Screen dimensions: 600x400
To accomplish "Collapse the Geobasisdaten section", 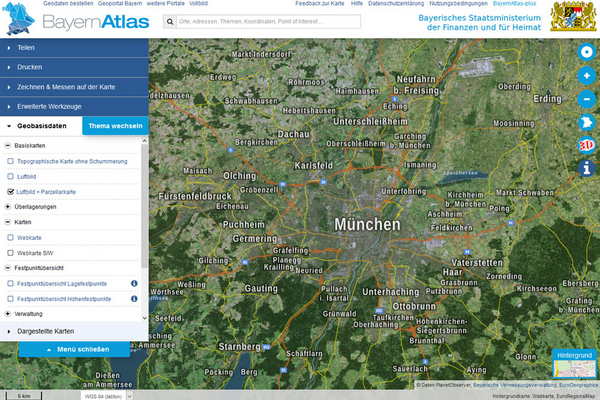I will (41, 126).
